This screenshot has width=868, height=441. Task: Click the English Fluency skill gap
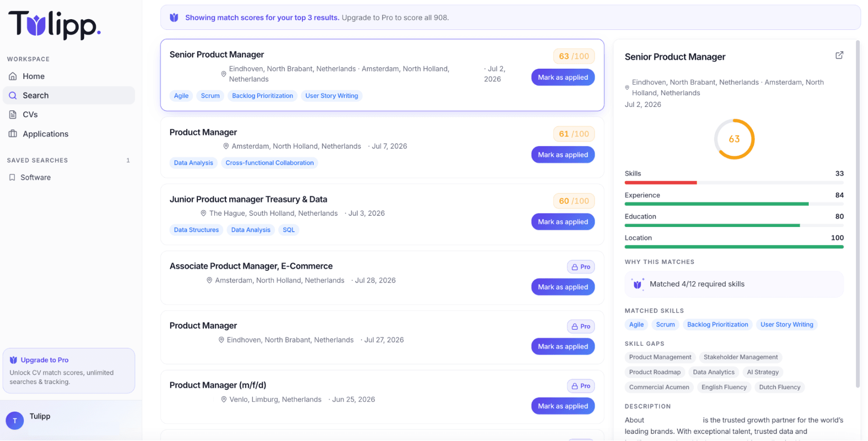[724, 387]
